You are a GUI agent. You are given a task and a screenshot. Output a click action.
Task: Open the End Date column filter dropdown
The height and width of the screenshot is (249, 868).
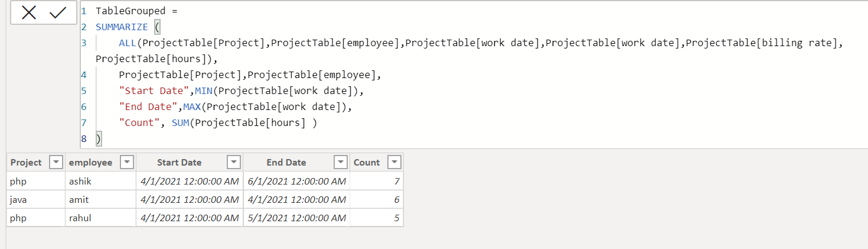(x=341, y=163)
